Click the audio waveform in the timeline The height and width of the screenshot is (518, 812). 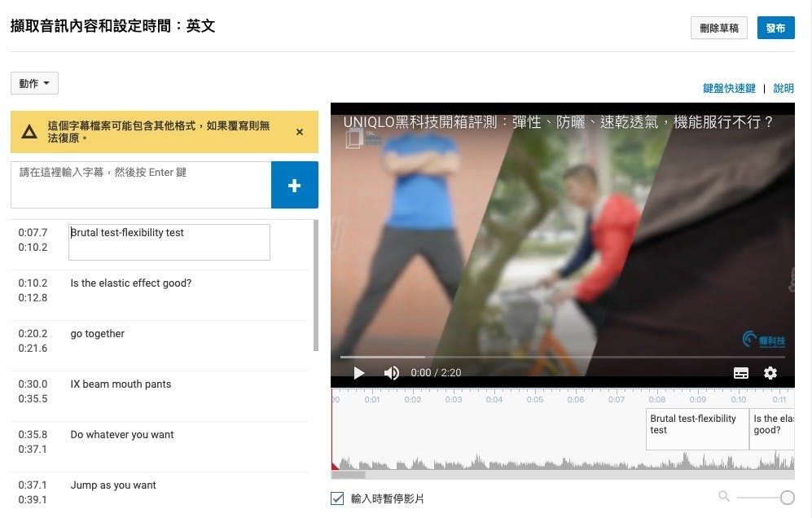tap(563, 460)
